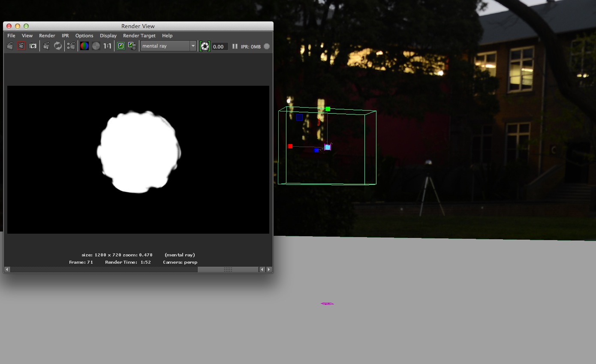Click the exposure control icon

(x=205, y=46)
